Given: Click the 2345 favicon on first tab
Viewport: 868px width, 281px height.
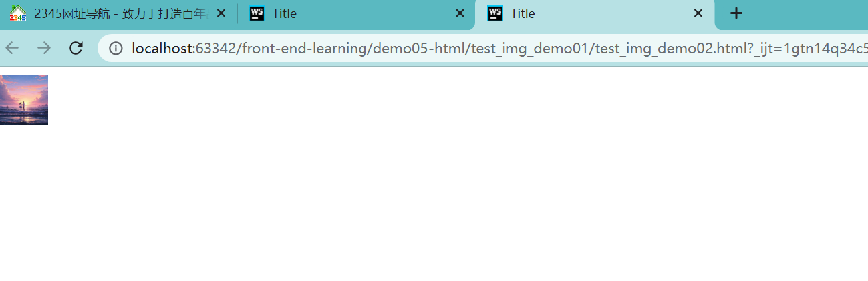Looking at the screenshot, I should [x=18, y=13].
